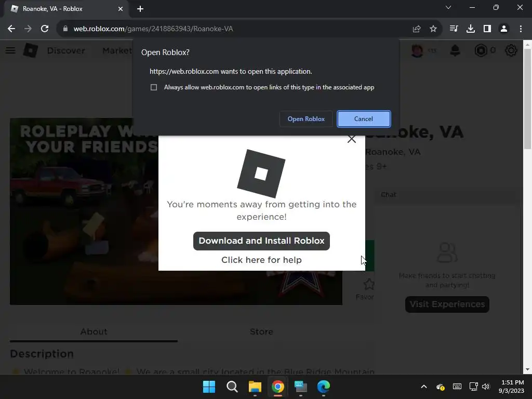Go back to the previous page
The width and height of the screenshot is (532, 399).
[11, 29]
